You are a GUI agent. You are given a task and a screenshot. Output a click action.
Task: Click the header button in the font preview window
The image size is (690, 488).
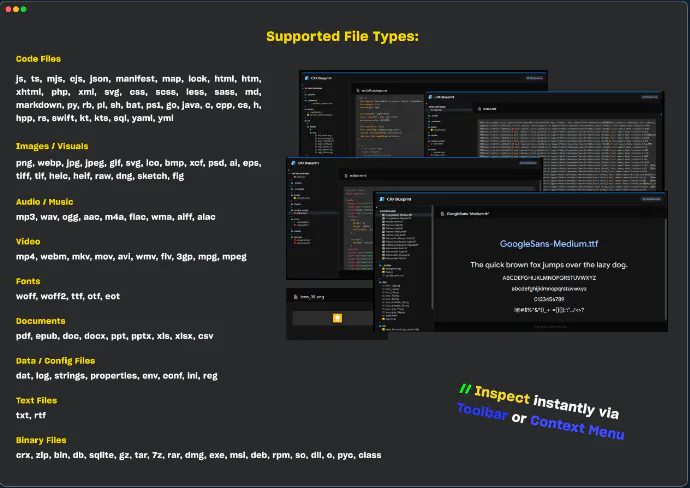point(651,199)
